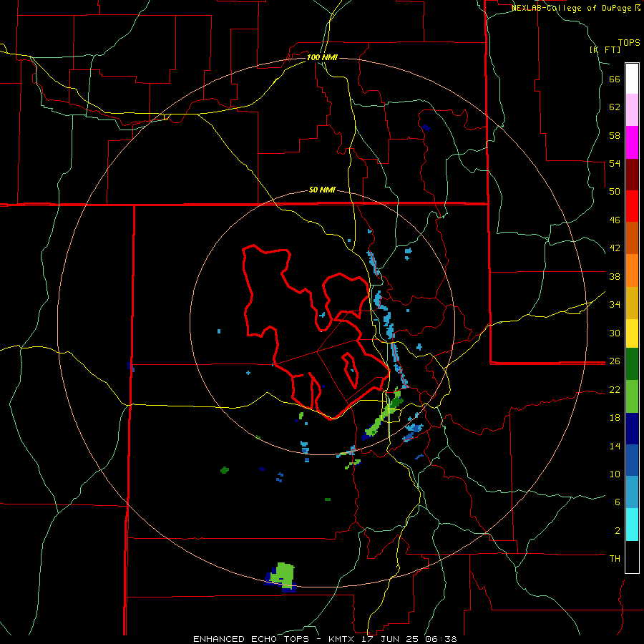This screenshot has height=644, width=644.
Task: Click the 6 value on the legend
Action: pyautogui.click(x=618, y=502)
